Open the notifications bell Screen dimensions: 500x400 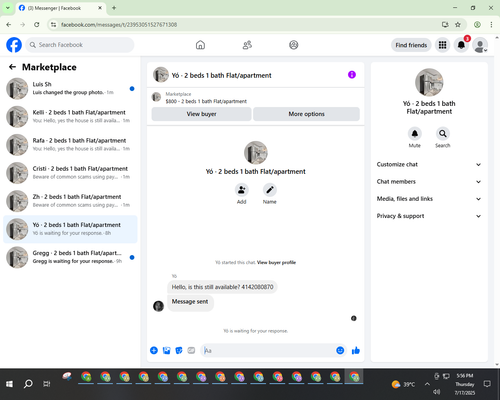pyautogui.click(x=461, y=45)
